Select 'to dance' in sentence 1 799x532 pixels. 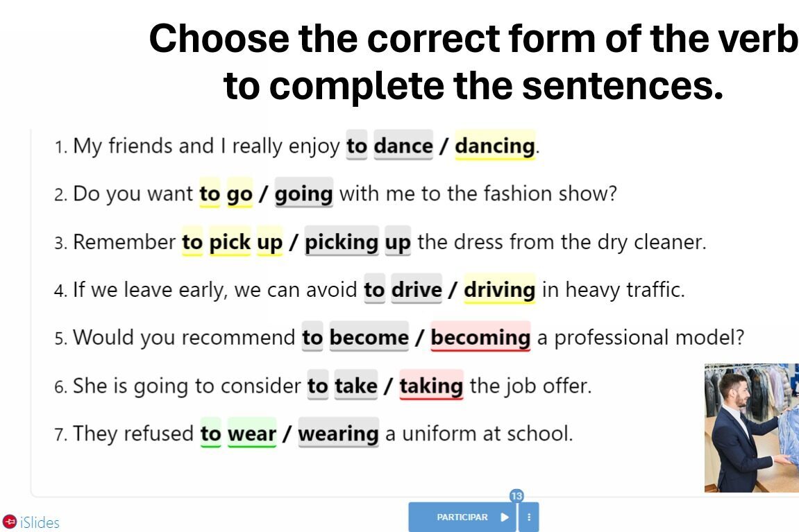390,146
